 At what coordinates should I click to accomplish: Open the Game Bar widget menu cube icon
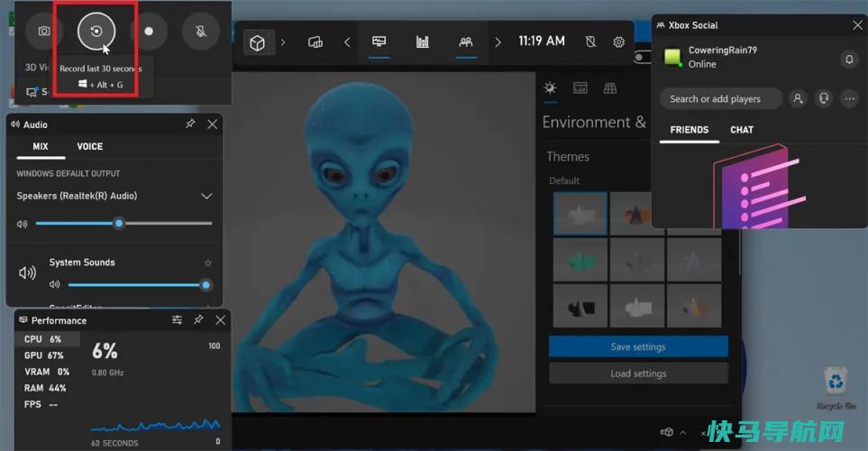click(x=257, y=42)
